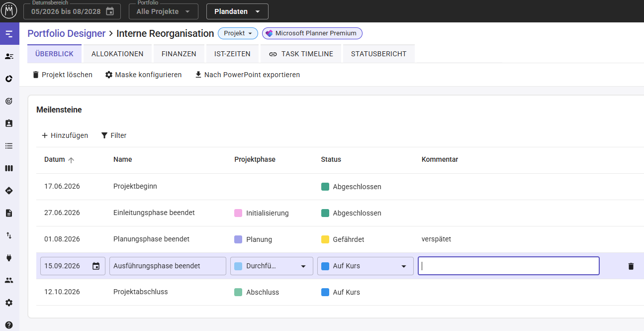The height and width of the screenshot is (331, 644).
Task: Switch to the Statusbericht tab
Action: tap(378, 54)
